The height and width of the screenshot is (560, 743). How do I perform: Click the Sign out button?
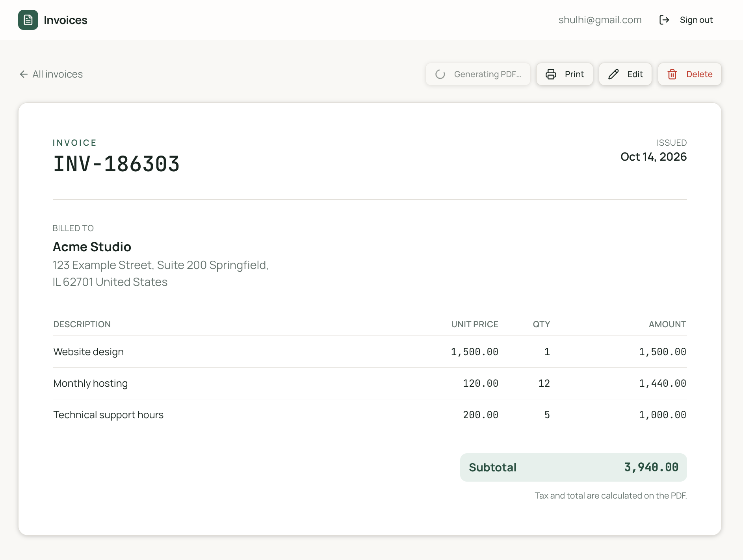(x=686, y=20)
